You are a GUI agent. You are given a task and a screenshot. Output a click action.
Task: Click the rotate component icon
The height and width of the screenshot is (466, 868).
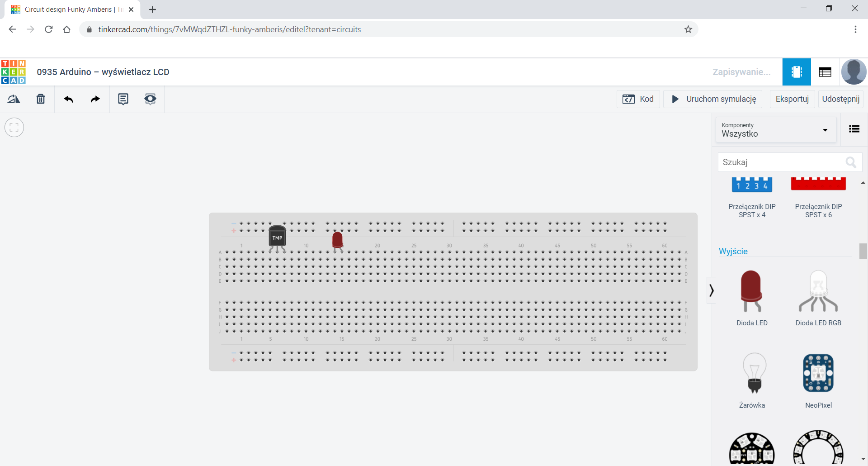point(14,99)
